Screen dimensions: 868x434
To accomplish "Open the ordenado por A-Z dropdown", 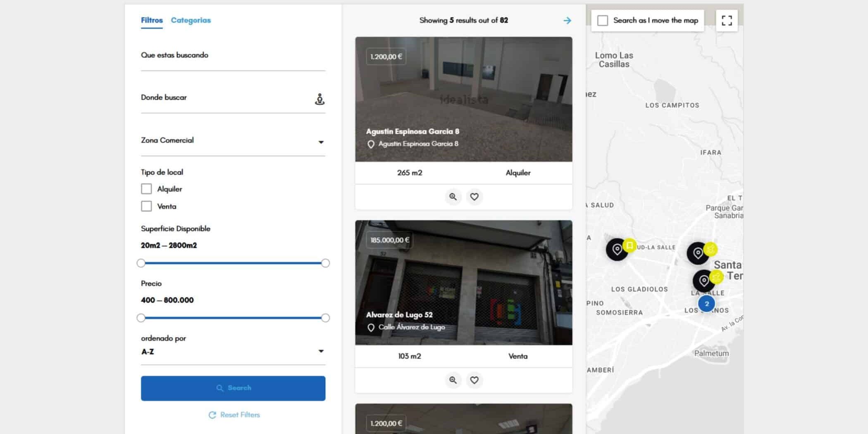I will click(233, 352).
